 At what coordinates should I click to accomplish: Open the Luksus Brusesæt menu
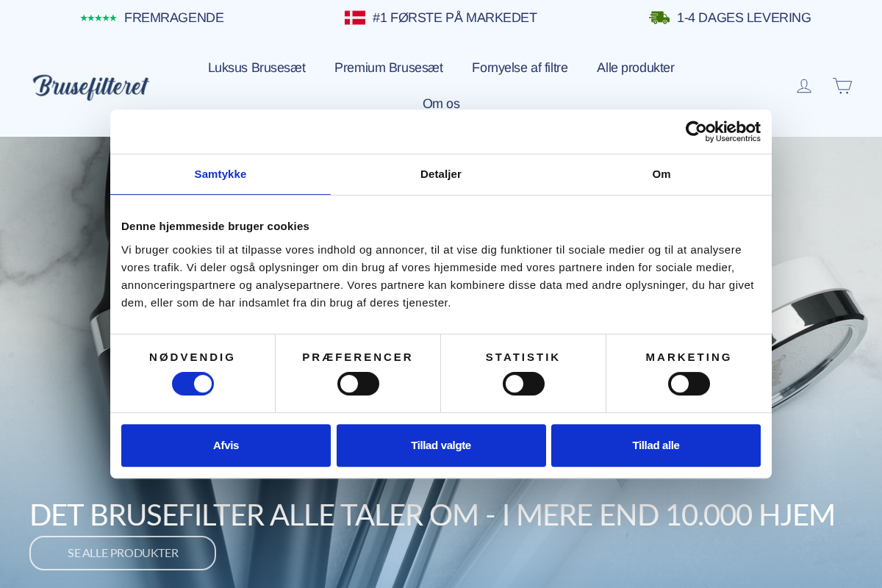click(x=257, y=68)
